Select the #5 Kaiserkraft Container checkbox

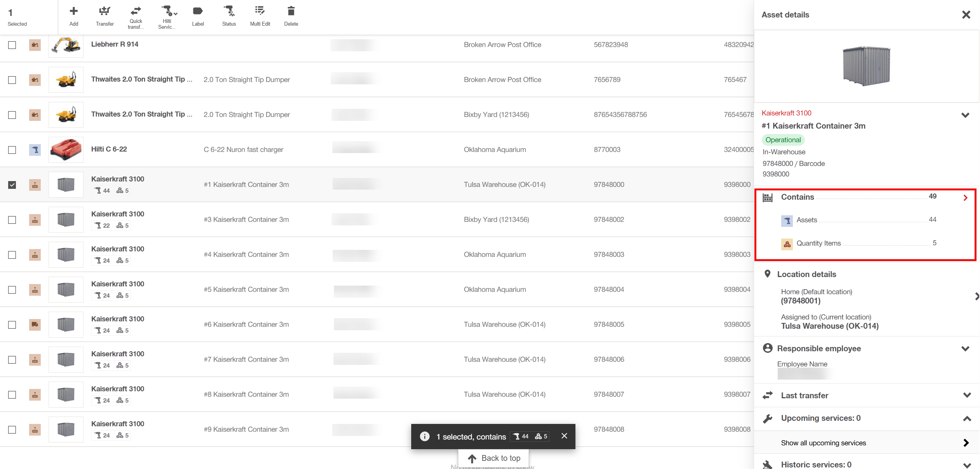(12, 290)
